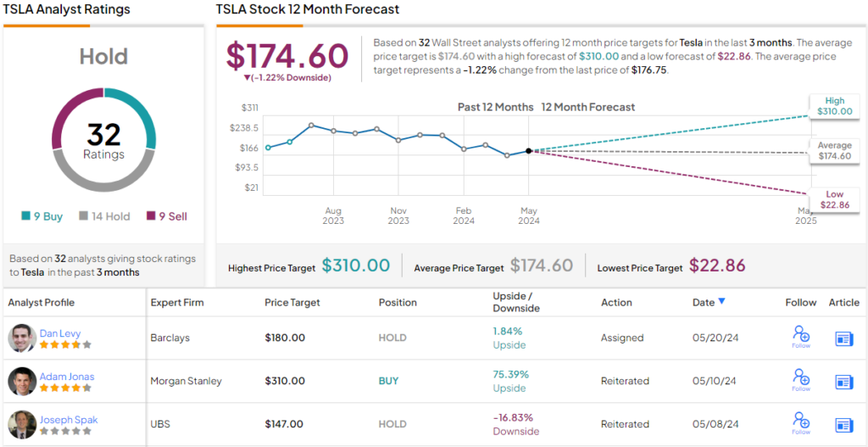Follow analyst Joseph Spak
This screenshot has width=868, height=447.
[800, 422]
